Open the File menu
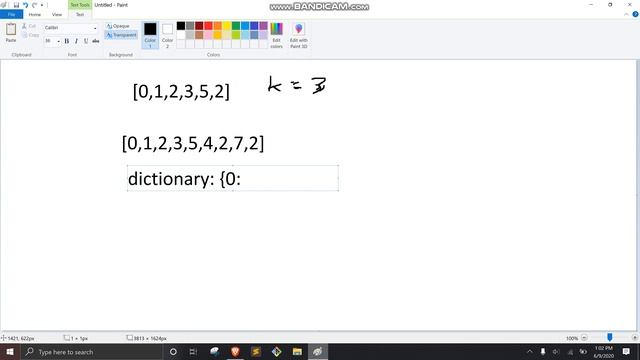 [11, 14]
